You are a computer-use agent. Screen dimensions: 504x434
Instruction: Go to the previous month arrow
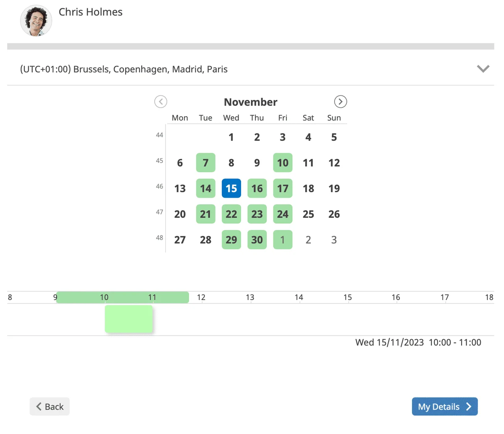(x=160, y=102)
